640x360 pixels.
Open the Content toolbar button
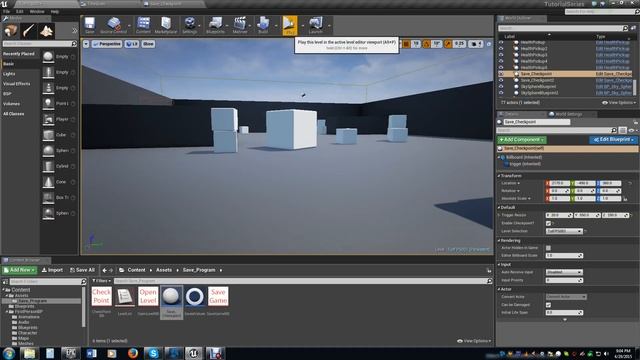click(143, 25)
